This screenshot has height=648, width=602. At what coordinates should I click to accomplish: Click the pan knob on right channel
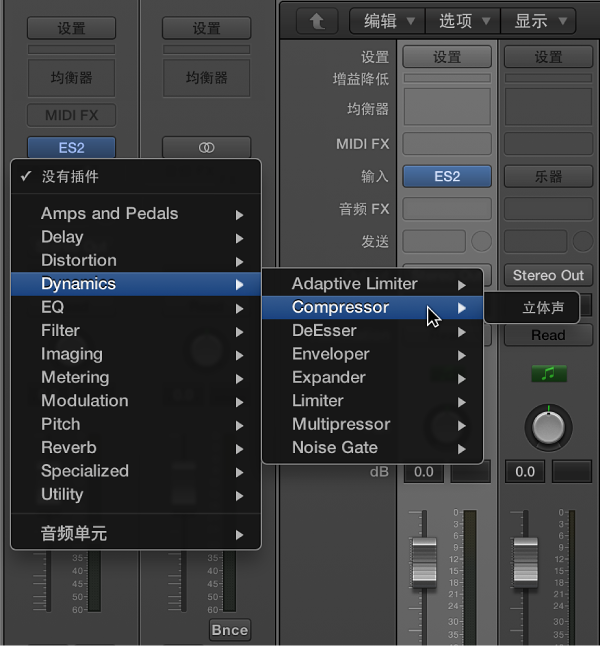coord(548,427)
